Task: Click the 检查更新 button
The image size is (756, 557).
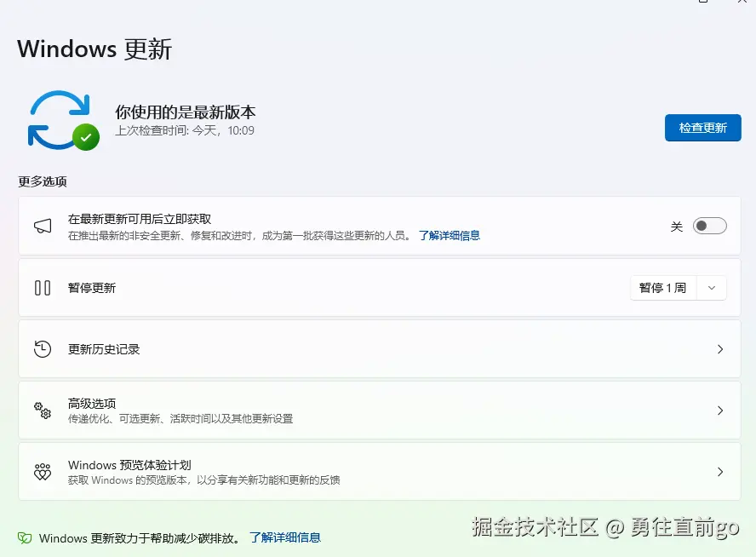Action: tap(702, 128)
